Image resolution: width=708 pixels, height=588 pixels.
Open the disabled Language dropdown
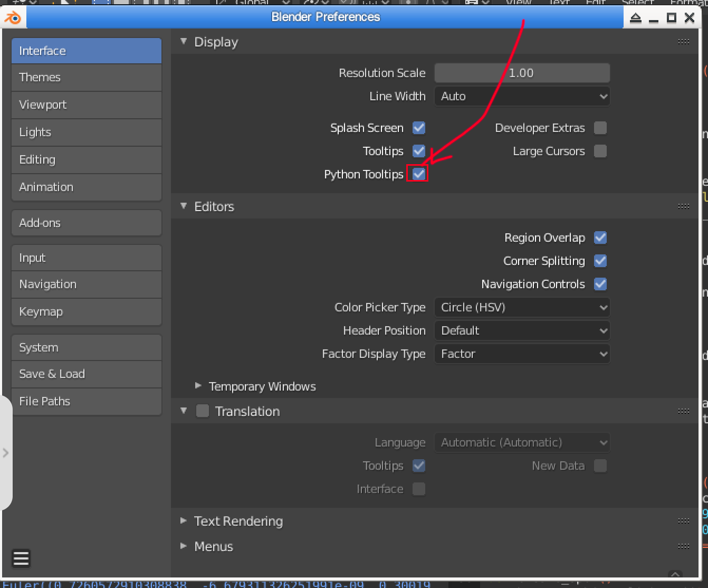point(522,442)
